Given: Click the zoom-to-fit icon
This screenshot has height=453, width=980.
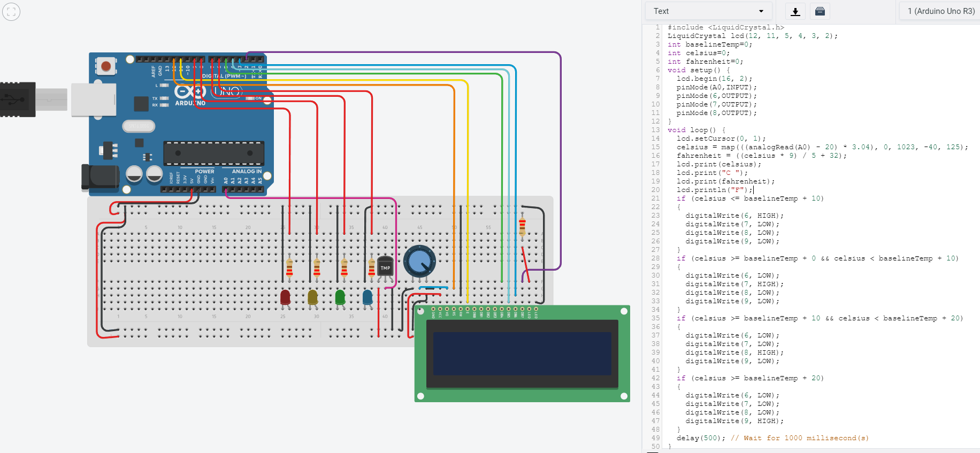Looking at the screenshot, I should (x=11, y=11).
